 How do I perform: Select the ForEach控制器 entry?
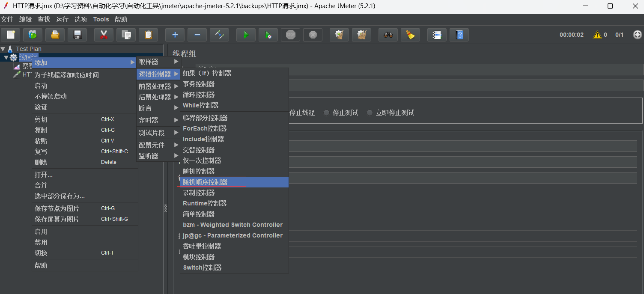tap(234, 128)
